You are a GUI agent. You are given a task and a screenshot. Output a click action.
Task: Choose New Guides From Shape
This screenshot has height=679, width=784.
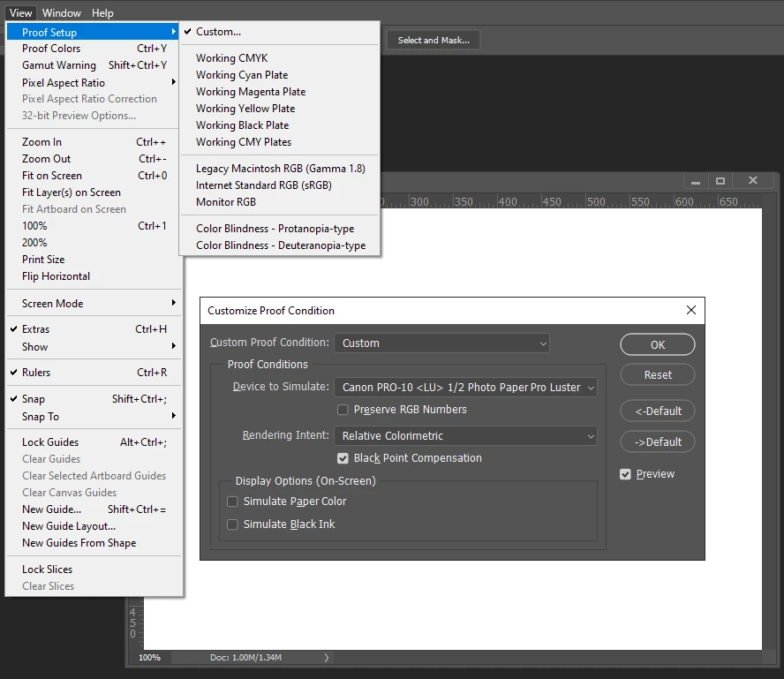pyautogui.click(x=94, y=543)
